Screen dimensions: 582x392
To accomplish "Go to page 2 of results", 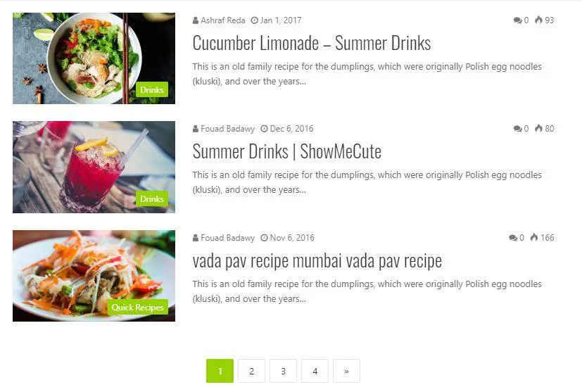I will [x=252, y=371].
